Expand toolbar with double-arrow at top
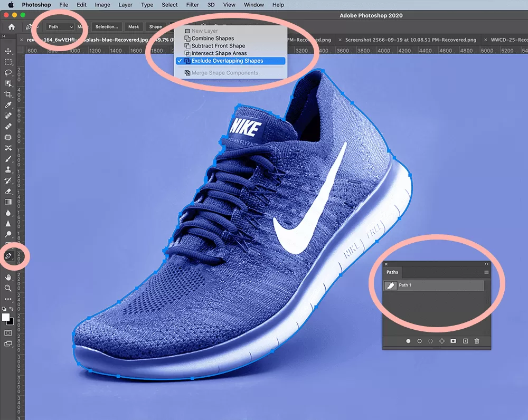Screen dimensions: 528x420 pos(4,36)
